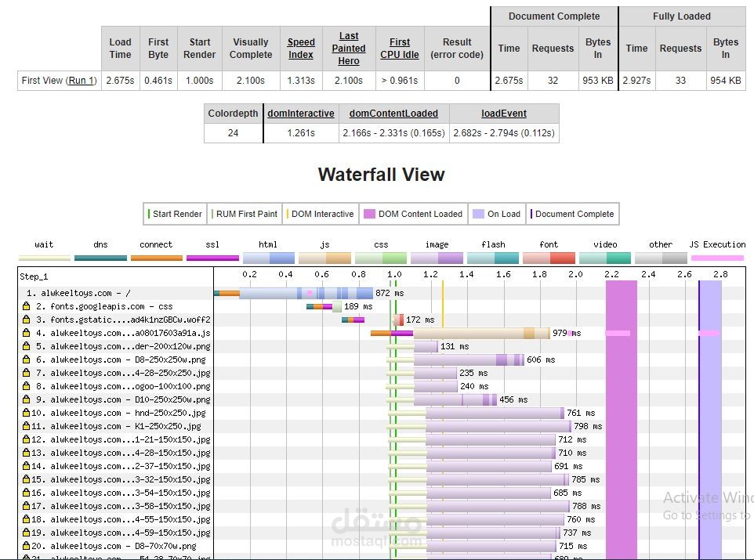Open the Run 1 link
The height and width of the screenshot is (560, 754).
[x=82, y=80]
